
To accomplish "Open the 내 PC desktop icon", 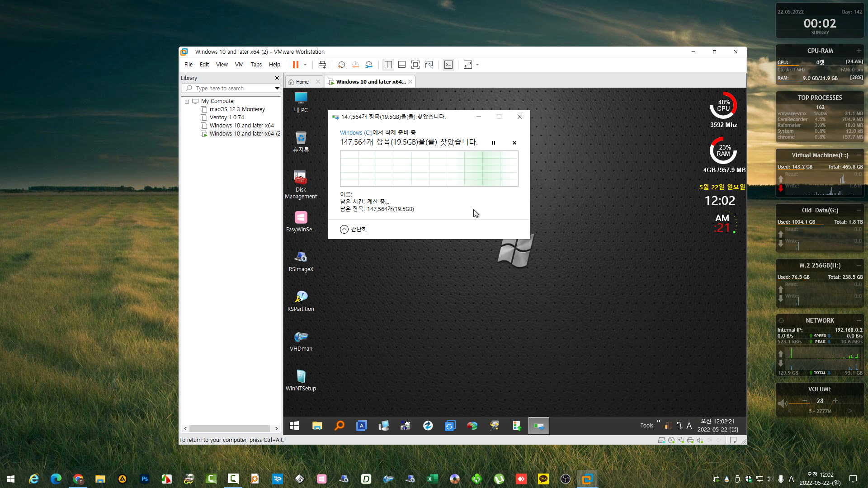I will click(x=301, y=102).
